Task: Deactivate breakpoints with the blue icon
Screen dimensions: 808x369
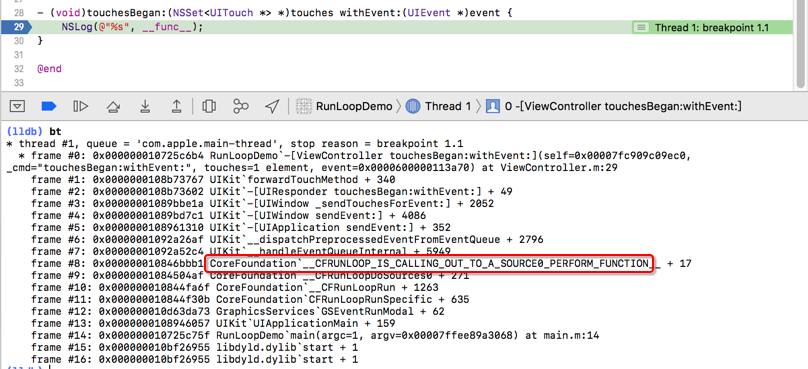Action: click(x=48, y=107)
